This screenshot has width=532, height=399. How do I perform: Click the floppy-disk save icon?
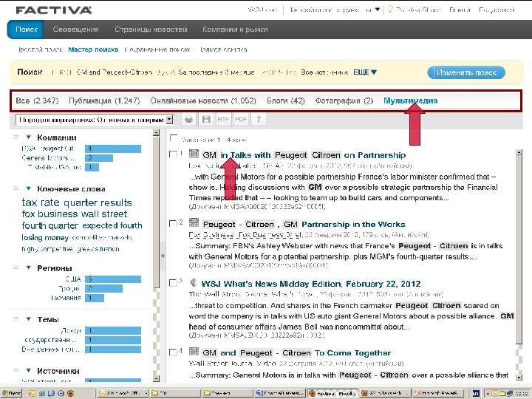click(x=206, y=119)
